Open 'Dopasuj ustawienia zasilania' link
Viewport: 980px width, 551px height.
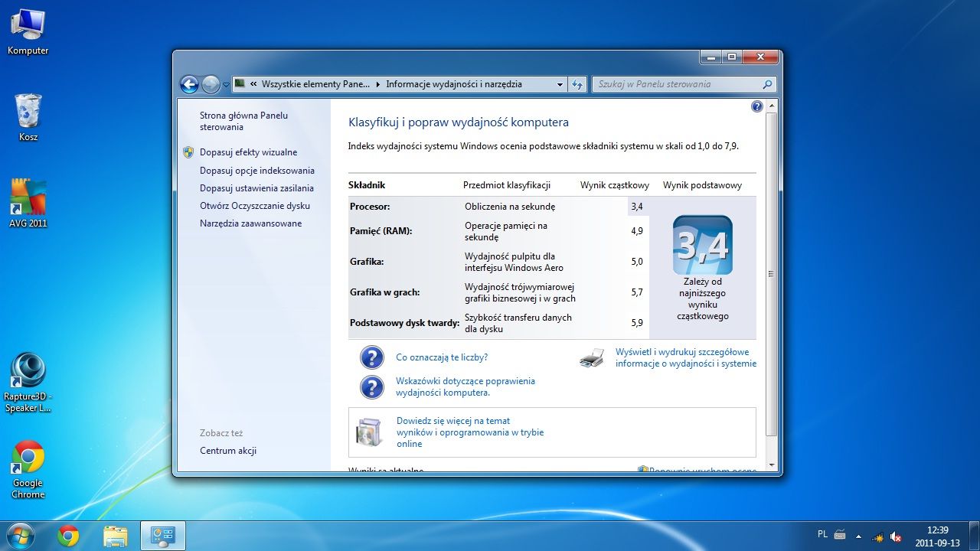pos(256,188)
